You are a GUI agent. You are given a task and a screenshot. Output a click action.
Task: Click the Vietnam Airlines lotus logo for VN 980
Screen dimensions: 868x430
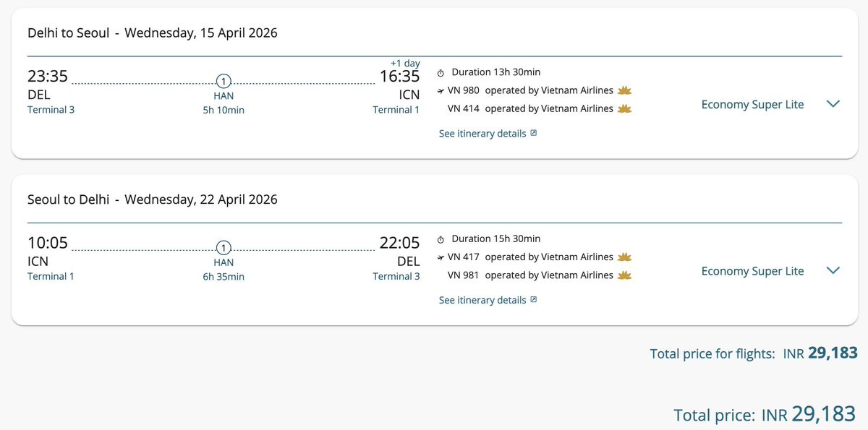(625, 90)
